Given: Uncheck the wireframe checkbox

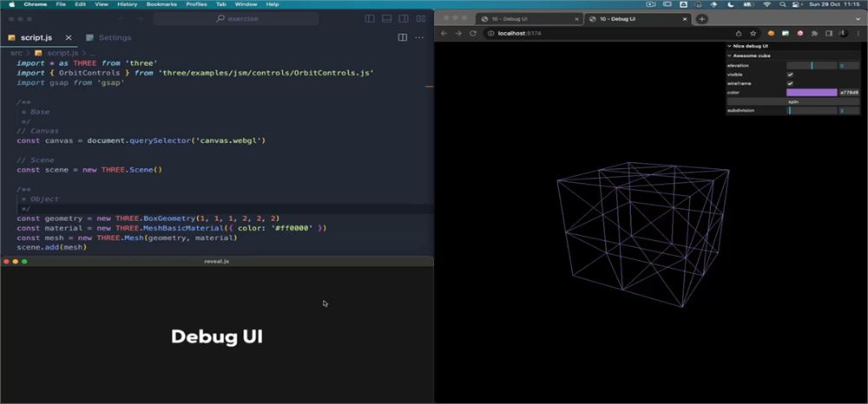Looking at the screenshot, I should [x=790, y=83].
